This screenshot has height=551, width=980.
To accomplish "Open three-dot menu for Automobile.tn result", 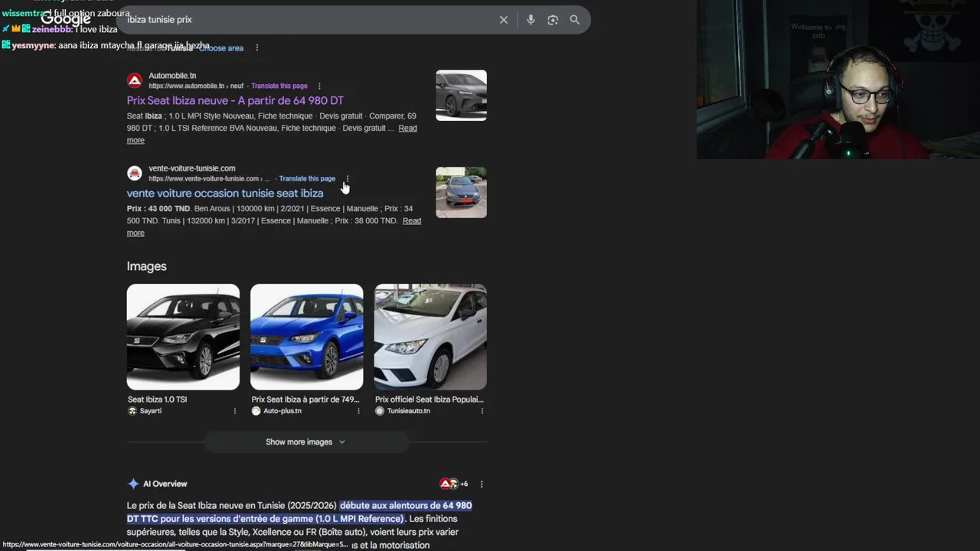I will (319, 86).
